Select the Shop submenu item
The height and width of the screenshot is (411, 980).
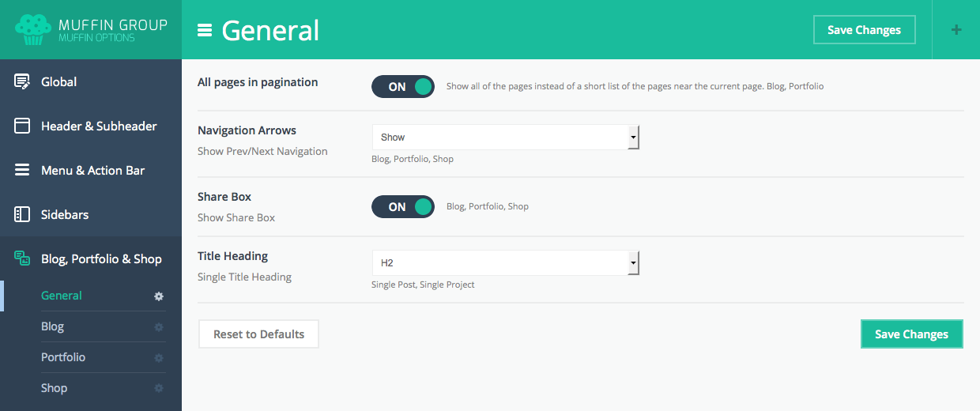click(54, 388)
